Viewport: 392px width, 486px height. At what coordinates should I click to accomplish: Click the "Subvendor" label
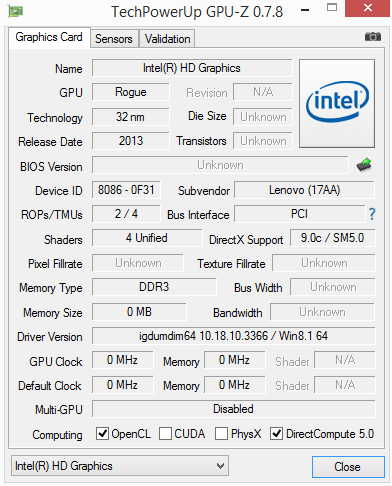pos(204,191)
